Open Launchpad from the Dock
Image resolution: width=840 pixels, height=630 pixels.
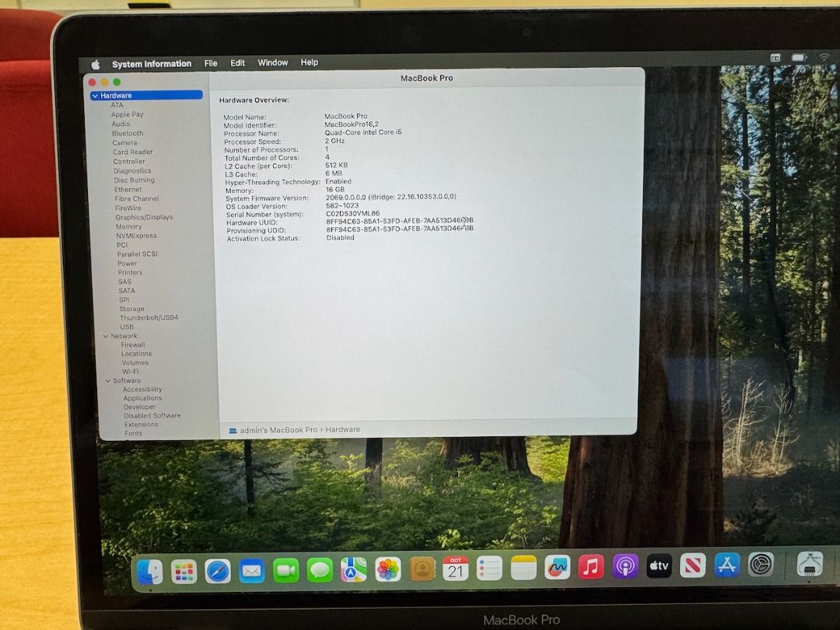coord(184,572)
